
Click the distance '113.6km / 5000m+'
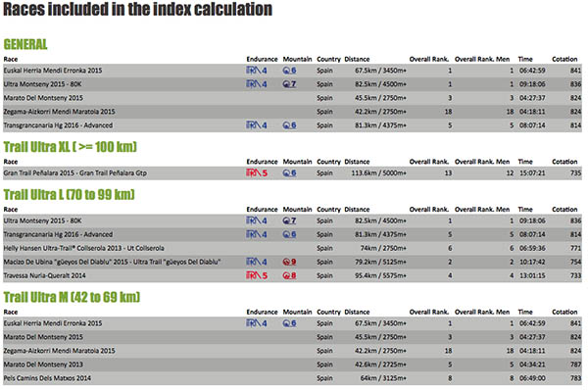pyautogui.click(x=378, y=172)
